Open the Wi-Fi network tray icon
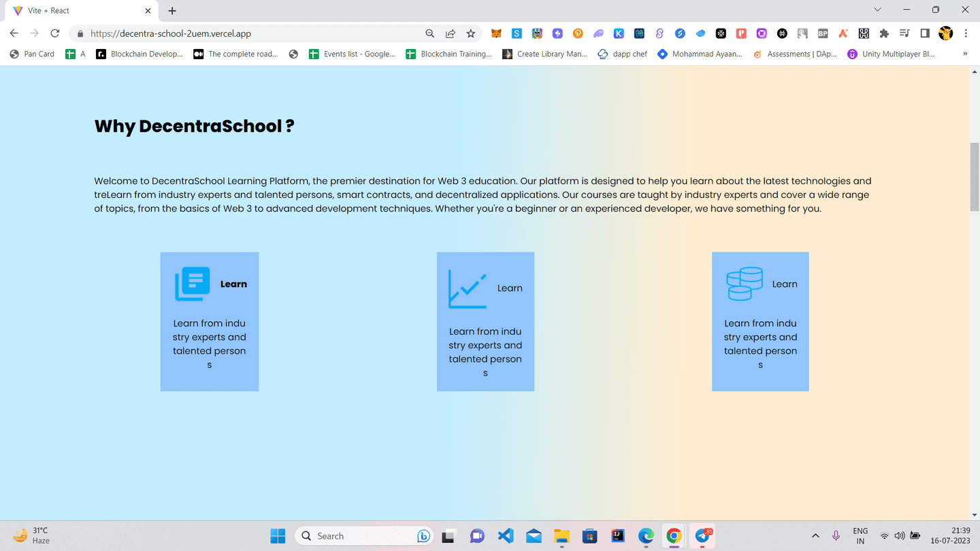The width and height of the screenshot is (980, 551). [x=884, y=536]
